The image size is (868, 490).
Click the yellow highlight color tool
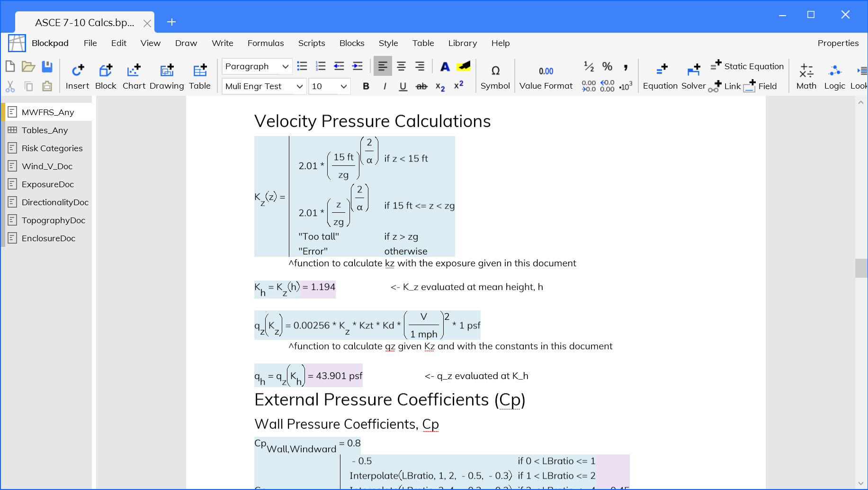(463, 66)
